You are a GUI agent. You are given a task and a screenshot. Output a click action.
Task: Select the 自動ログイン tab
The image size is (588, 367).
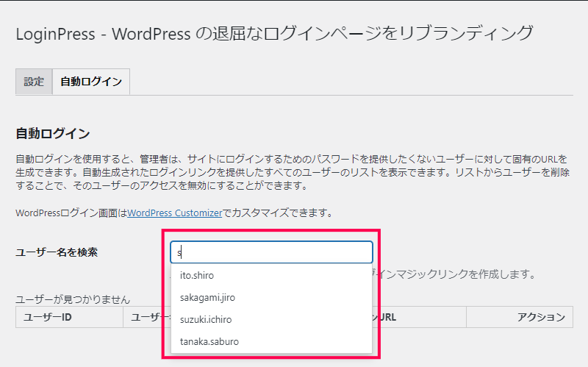[91, 82]
